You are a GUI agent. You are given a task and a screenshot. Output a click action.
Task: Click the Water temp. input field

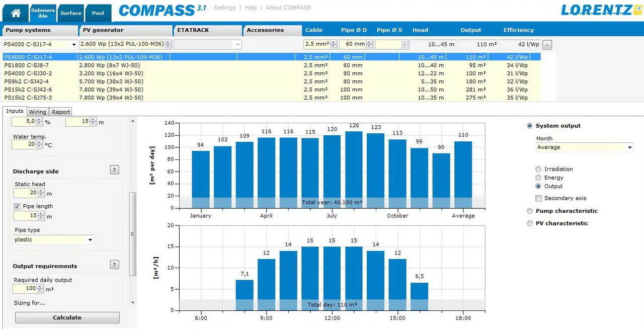point(27,144)
